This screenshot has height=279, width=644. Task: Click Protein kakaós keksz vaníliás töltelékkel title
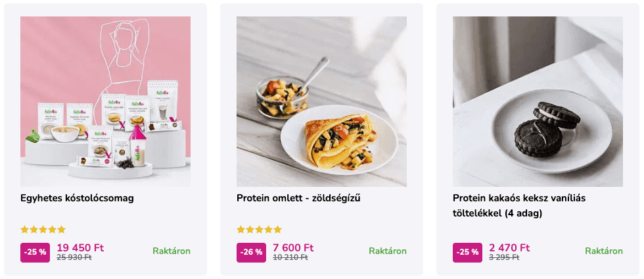518,205
